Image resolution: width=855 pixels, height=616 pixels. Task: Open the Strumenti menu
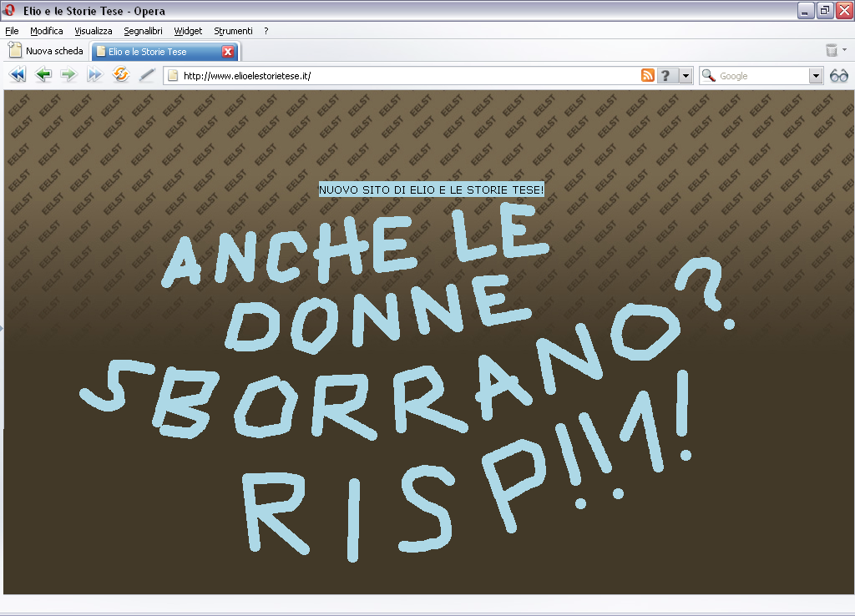pos(234,31)
